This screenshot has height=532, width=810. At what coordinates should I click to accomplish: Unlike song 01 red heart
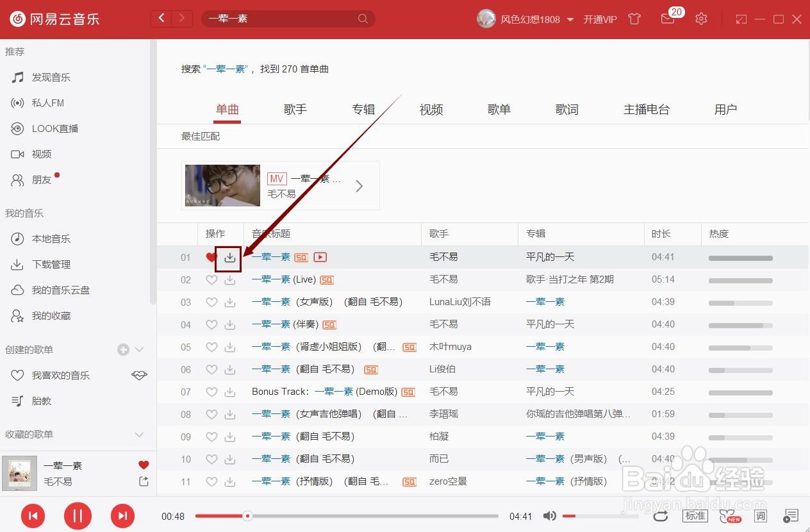[211, 258]
